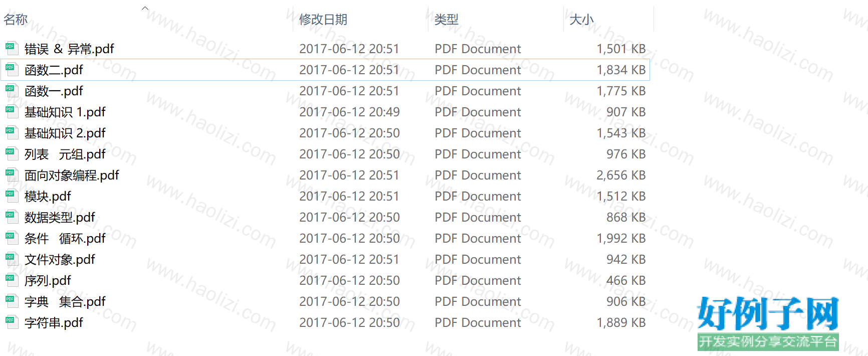
Task: Select file name 模块.pdf
Action: 48,197
